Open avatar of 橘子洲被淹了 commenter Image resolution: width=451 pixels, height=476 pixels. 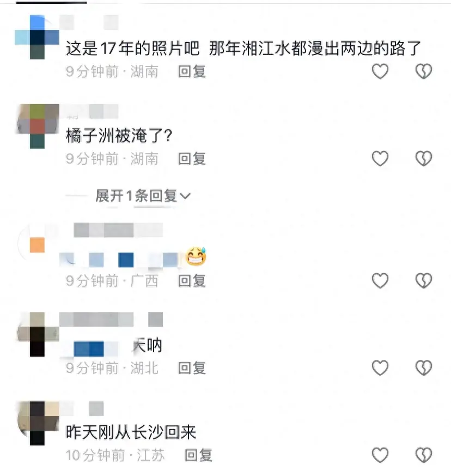(37, 126)
